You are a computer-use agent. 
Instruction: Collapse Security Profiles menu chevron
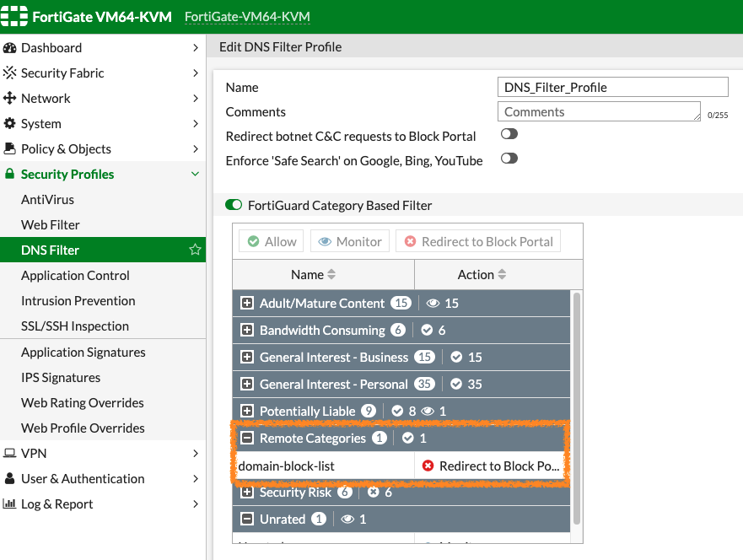click(195, 174)
